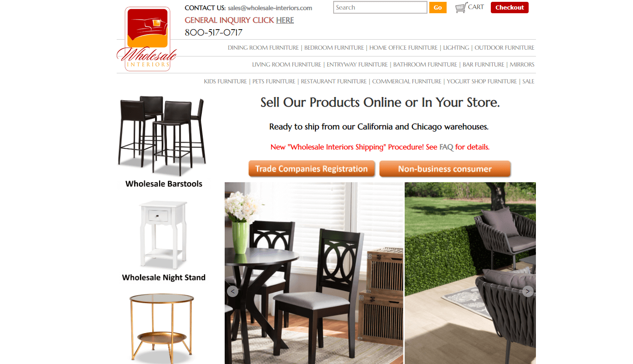The height and width of the screenshot is (364, 633).
Task: Select the gold round side table image
Action: tap(161, 328)
